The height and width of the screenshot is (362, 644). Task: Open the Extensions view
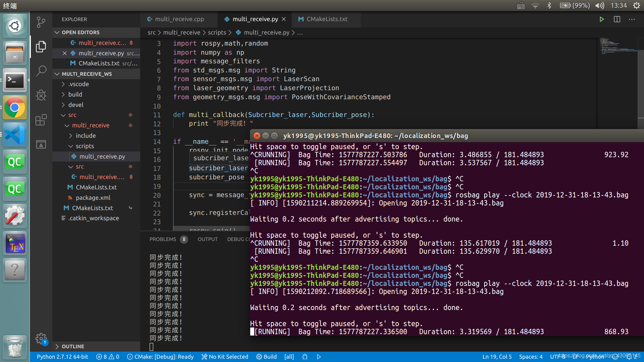tap(41, 120)
